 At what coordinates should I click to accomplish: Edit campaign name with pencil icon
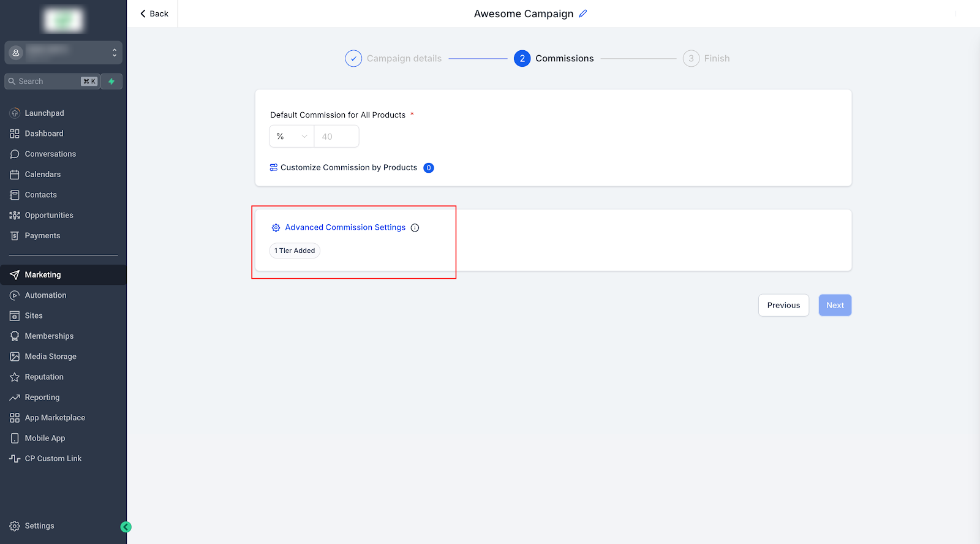(582, 13)
